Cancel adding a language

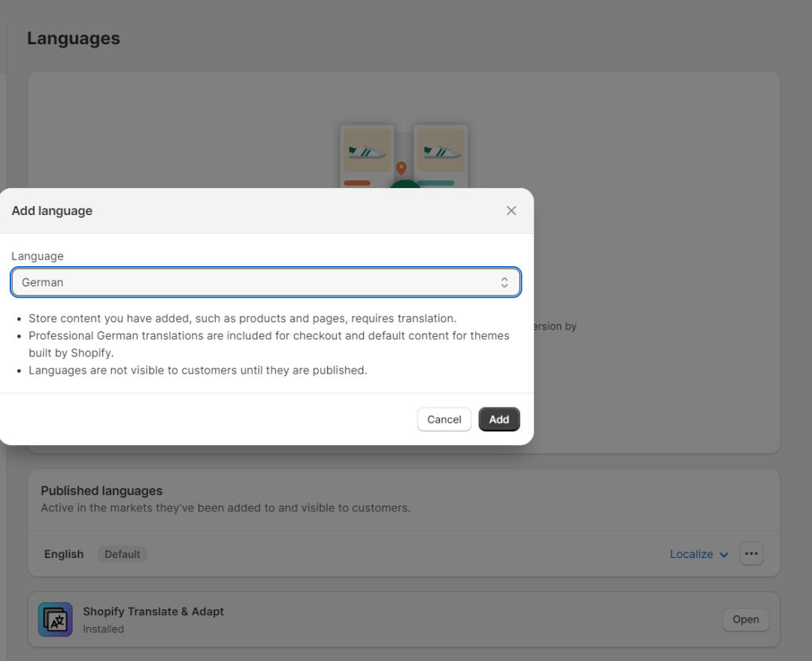[444, 419]
